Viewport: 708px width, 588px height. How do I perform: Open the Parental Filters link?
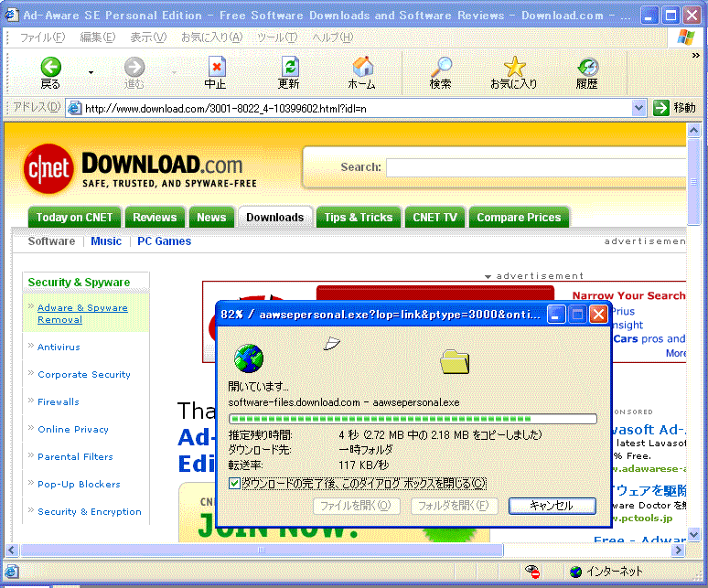tap(75, 457)
